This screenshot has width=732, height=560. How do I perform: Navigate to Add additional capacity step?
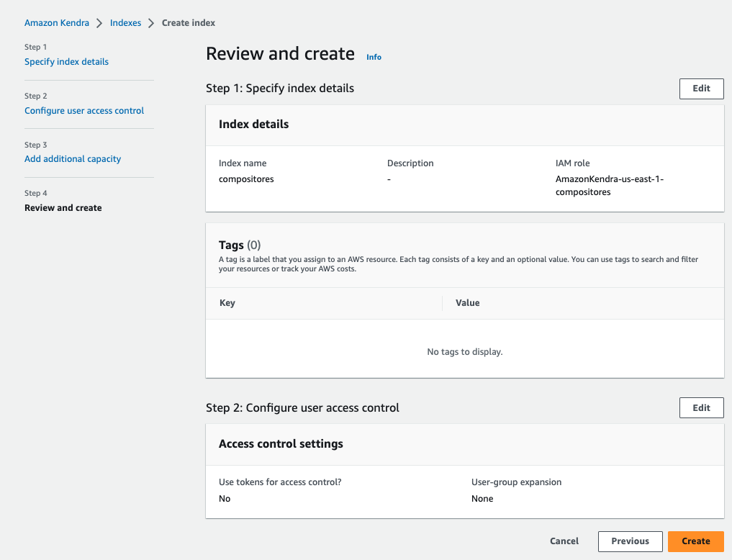(73, 159)
